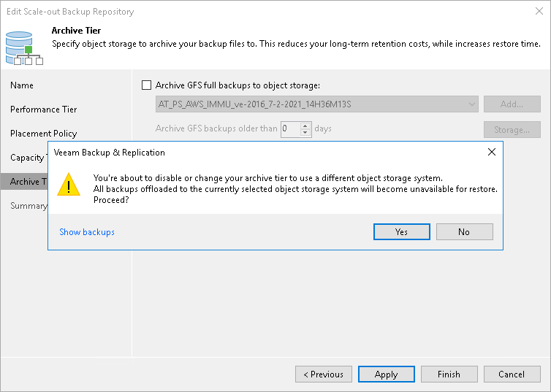The height and width of the screenshot is (392, 551).
Task: Enable Archive GFS full backups checkbox
Action: tap(146, 85)
